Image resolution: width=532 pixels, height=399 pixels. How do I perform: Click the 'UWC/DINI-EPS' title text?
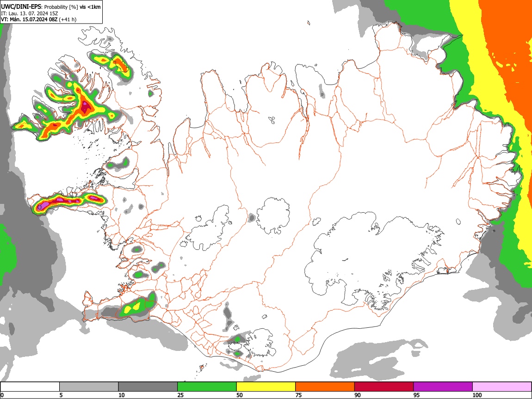coord(21,7)
